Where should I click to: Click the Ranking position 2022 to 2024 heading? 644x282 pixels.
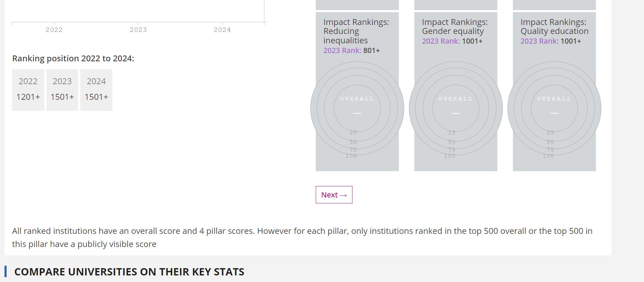coord(73,59)
